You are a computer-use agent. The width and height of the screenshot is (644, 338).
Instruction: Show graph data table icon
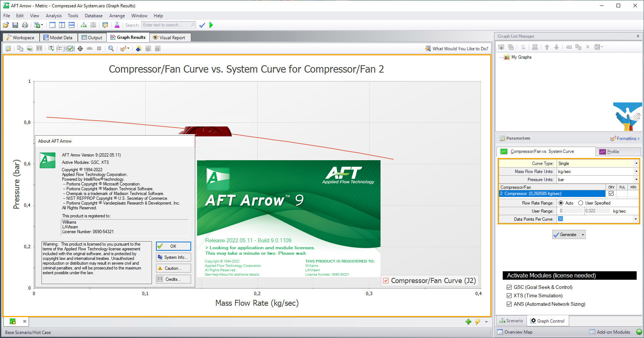point(39,48)
